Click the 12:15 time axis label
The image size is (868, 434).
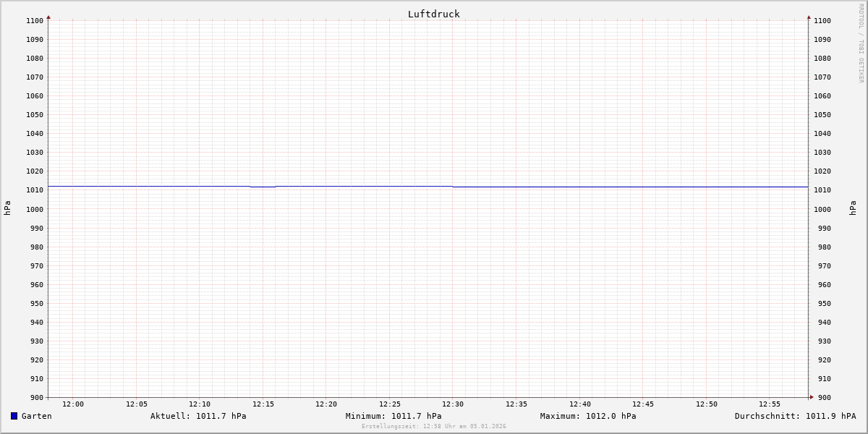coord(263,404)
